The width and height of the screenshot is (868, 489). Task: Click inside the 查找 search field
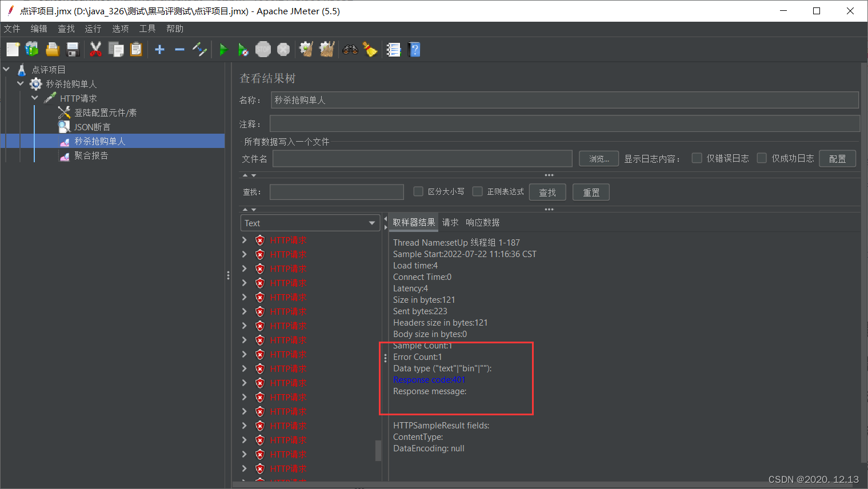[336, 191]
